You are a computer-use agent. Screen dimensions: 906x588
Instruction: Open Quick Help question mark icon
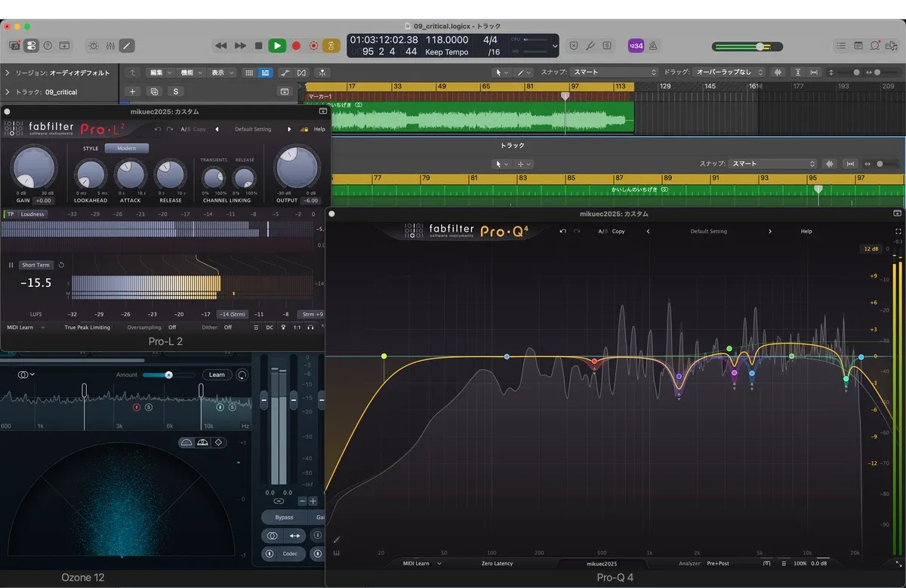(48, 46)
